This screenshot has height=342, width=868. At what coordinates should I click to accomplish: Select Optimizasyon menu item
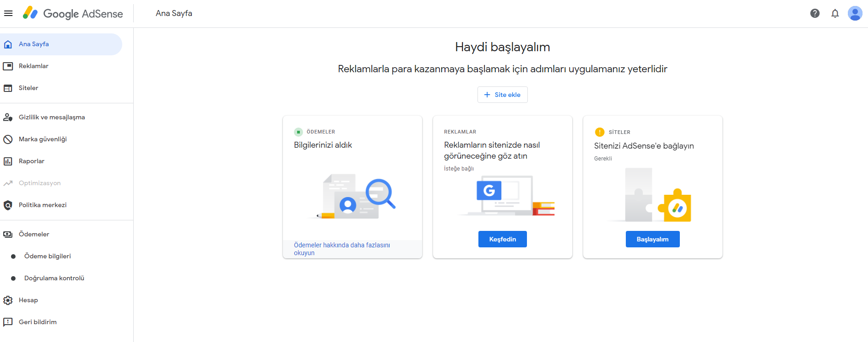61,183
